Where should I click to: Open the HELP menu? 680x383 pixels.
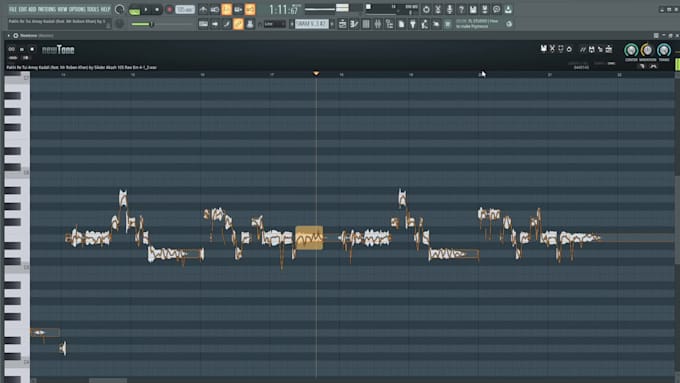105,9
